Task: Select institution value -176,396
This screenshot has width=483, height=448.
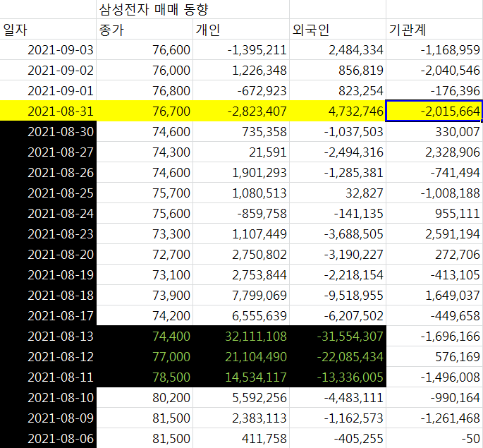Action: click(434, 90)
